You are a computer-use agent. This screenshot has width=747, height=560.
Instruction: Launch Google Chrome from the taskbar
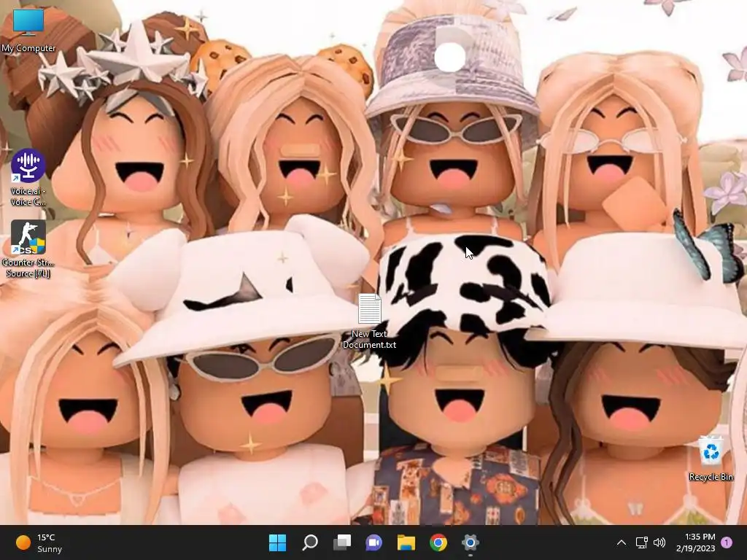tap(438, 542)
